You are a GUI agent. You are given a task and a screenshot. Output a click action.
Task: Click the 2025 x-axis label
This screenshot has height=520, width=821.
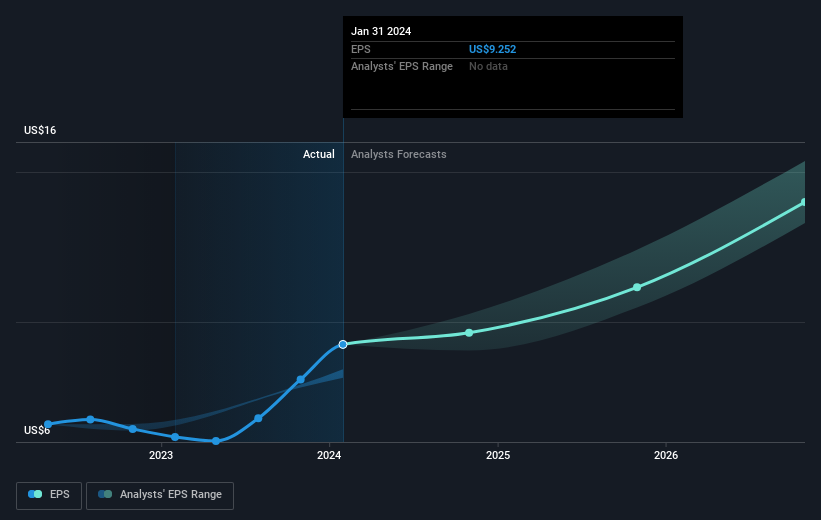(x=498, y=455)
